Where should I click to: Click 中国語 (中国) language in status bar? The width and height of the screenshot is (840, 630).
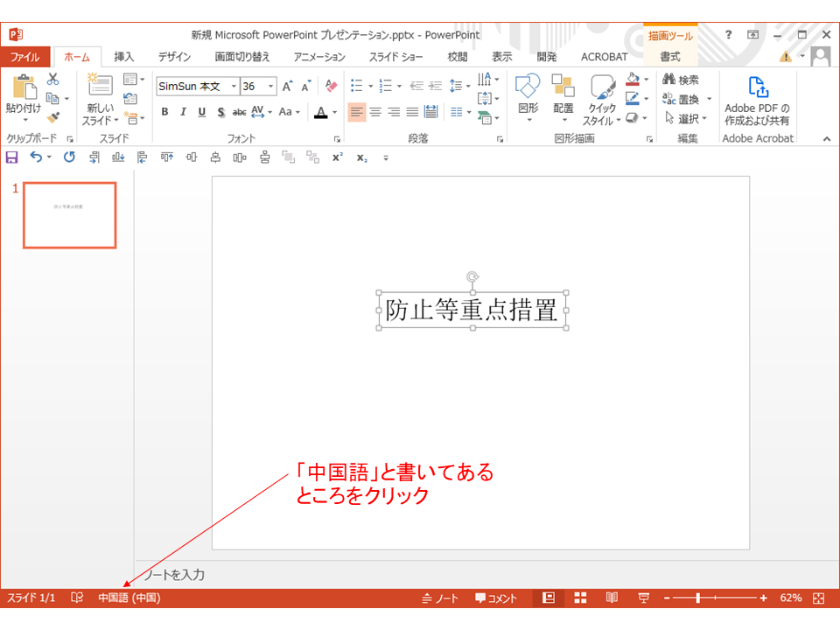pos(129,598)
